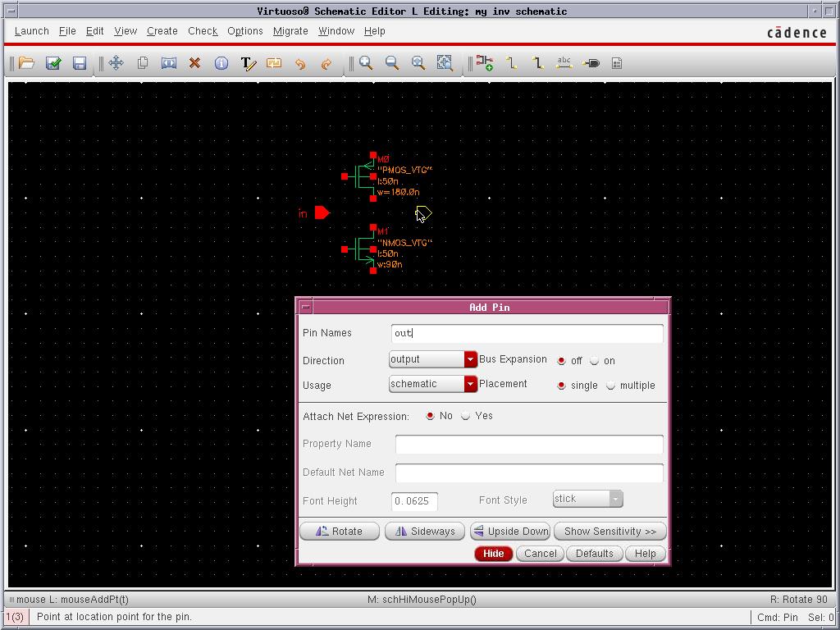Click the Zoom to Selected icon
Screen dimensions: 840x630
click(445, 62)
